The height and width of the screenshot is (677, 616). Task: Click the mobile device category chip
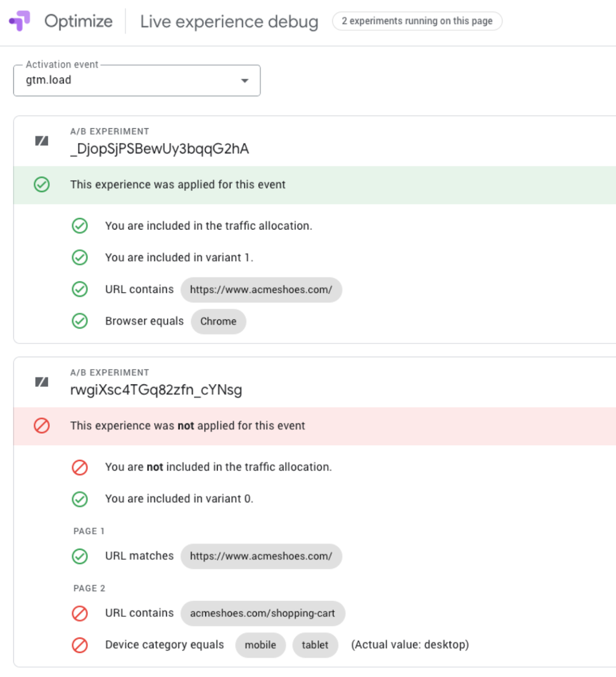point(260,645)
